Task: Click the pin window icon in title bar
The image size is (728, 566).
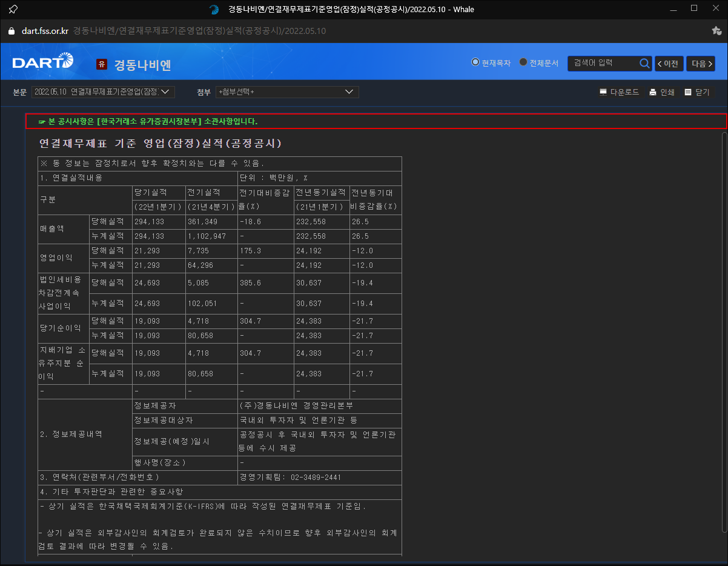Action: tap(13, 9)
